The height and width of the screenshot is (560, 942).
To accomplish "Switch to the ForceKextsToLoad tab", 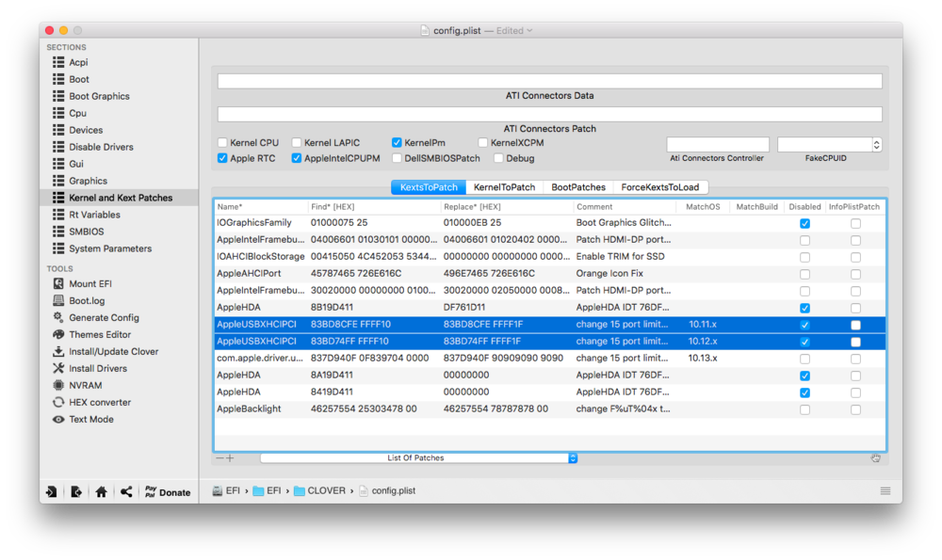I will click(661, 187).
